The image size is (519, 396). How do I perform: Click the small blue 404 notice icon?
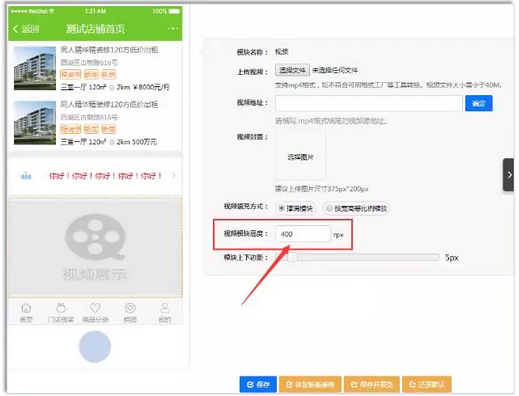tap(26, 176)
